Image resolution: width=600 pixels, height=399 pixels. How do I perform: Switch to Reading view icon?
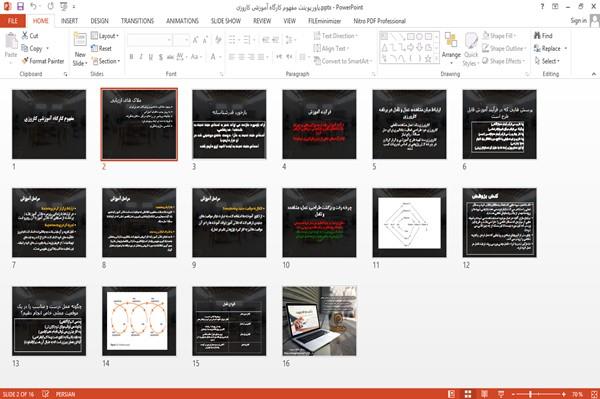point(484,394)
